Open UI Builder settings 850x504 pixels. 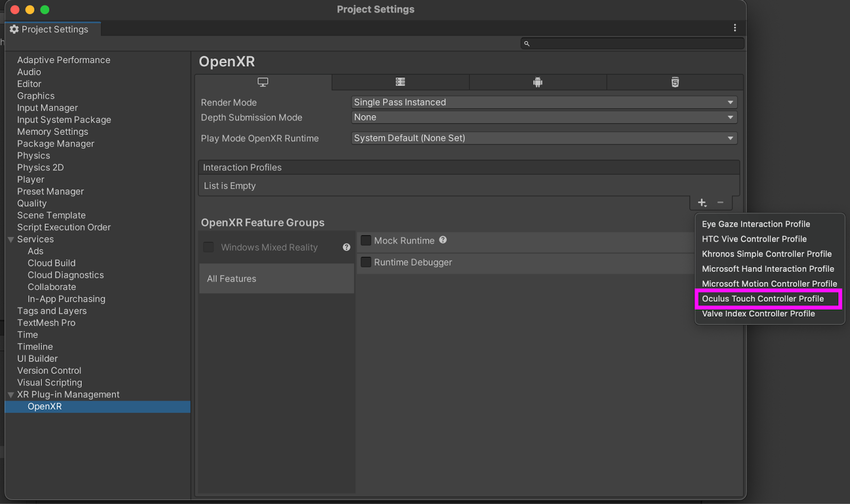pyautogui.click(x=37, y=359)
